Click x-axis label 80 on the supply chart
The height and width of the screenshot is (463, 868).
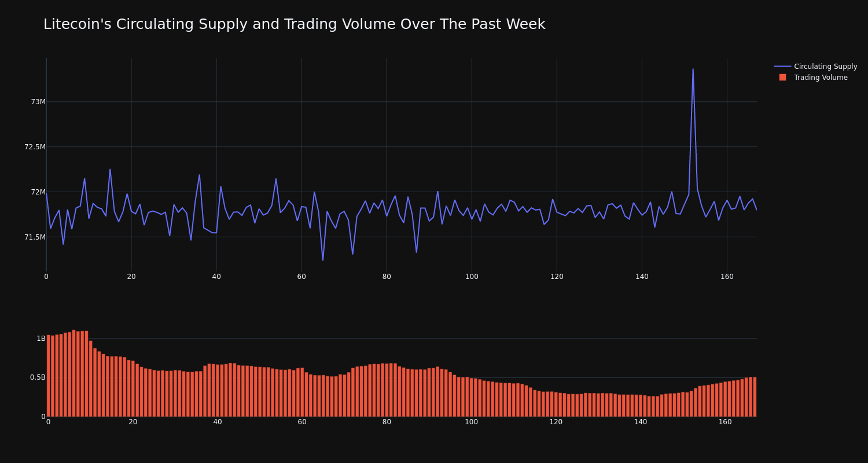(x=387, y=277)
